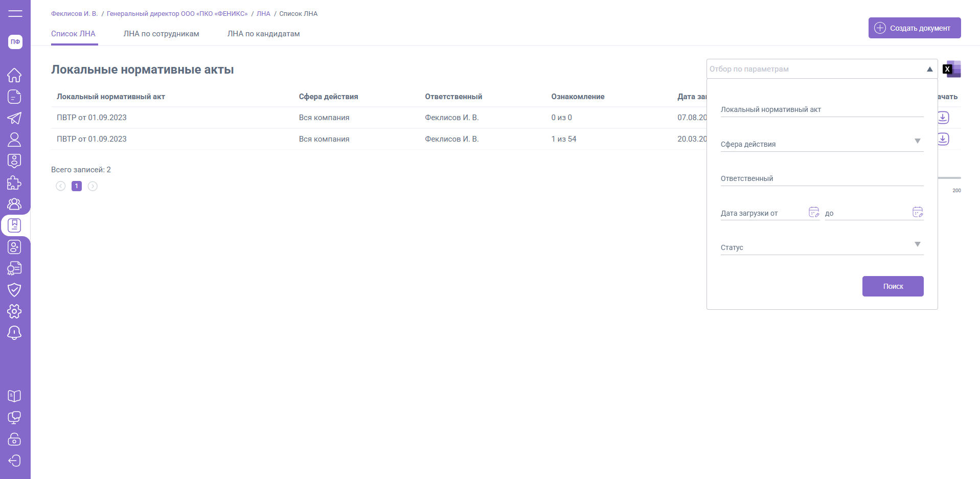This screenshot has width=980, height=479.
Task: Open the ПВТР от 01.09.2023 row with 1 из 54
Action: 92,139
